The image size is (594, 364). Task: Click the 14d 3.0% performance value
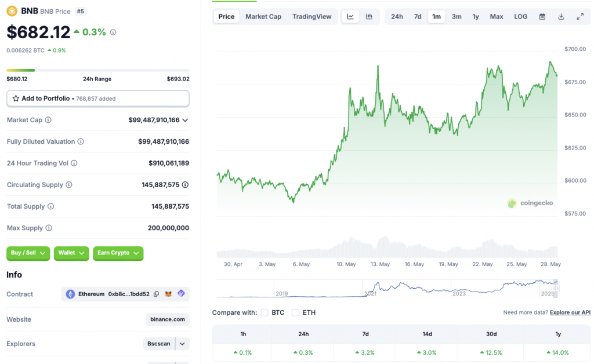coord(427,352)
